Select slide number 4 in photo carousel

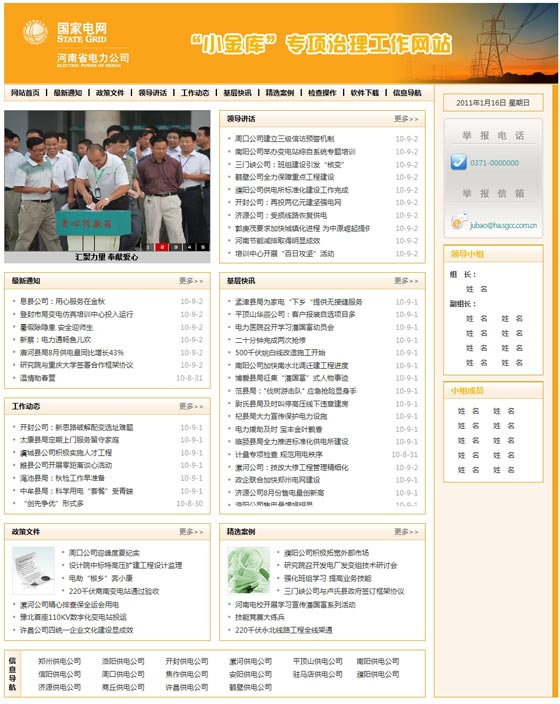pos(190,246)
